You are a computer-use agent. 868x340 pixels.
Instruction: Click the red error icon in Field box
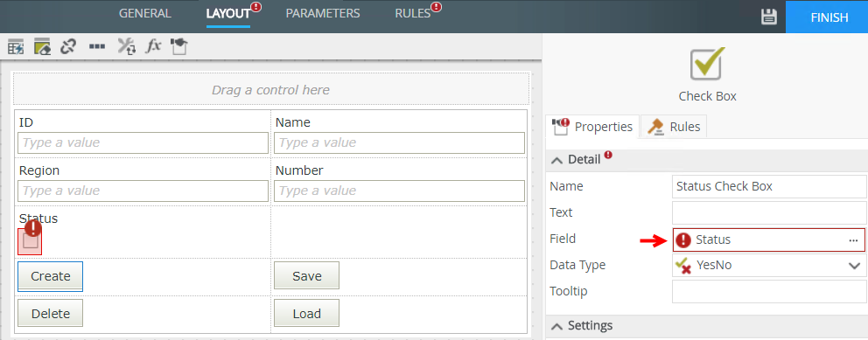[x=683, y=240]
